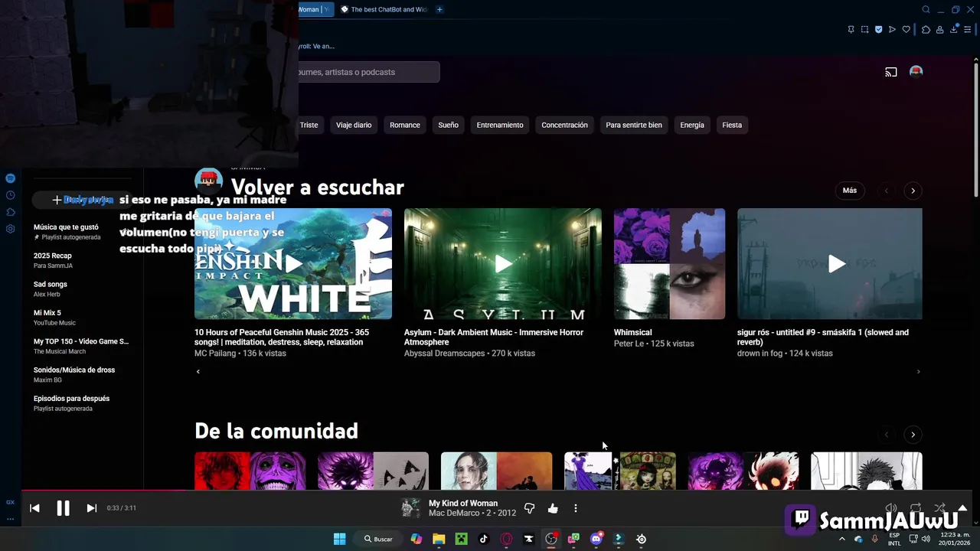Play the Genshin Peaceful Music thumbnail
This screenshot has height=551, width=980.
[x=293, y=264]
